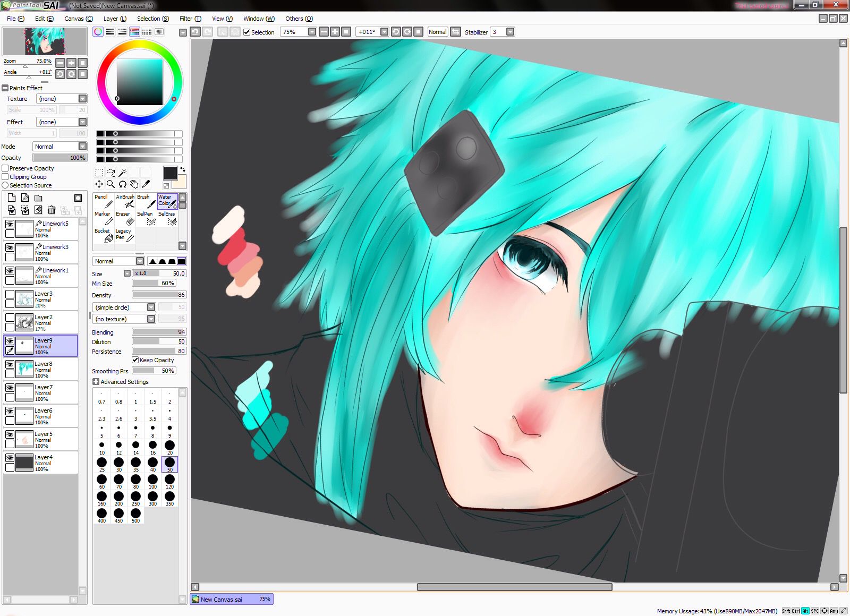This screenshot has height=616, width=850.
Task: Open the Others menu
Action: click(x=299, y=19)
